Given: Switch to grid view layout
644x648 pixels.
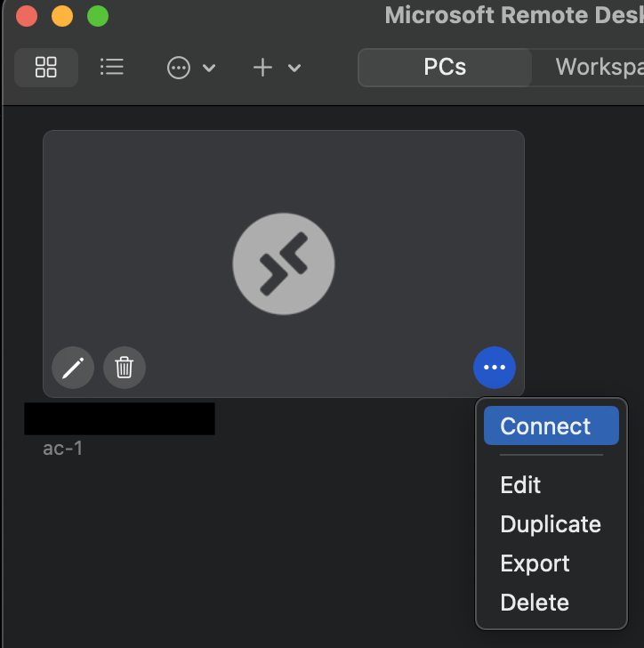Looking at the screenshot, I should (x=45, y=68).
